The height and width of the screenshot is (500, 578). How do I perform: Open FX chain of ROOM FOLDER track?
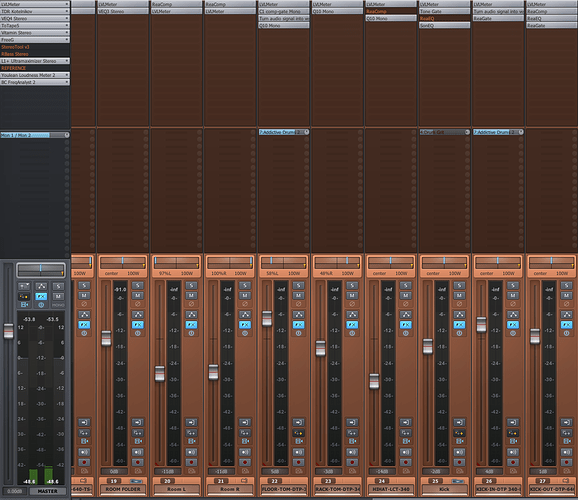click(x=137, y=324)
